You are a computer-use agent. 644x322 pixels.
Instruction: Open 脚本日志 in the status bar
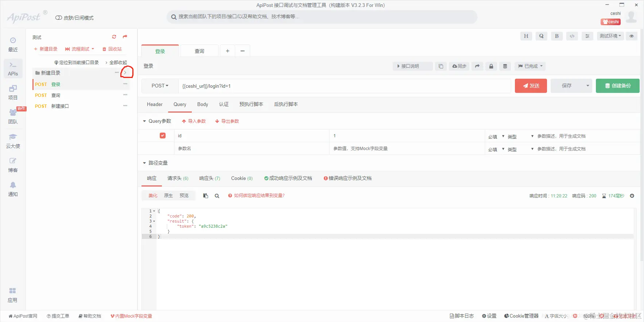click(462, 316)
